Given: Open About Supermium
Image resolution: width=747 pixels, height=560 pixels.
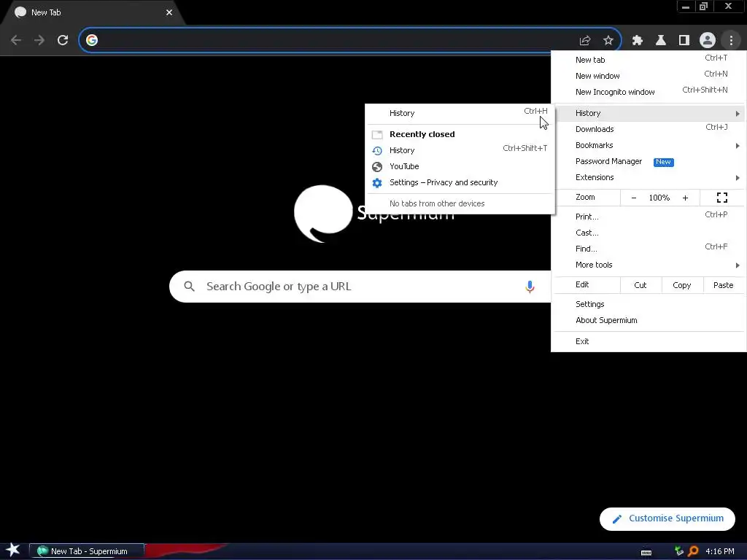Looking at the screenshot, I should click(649, 321).
